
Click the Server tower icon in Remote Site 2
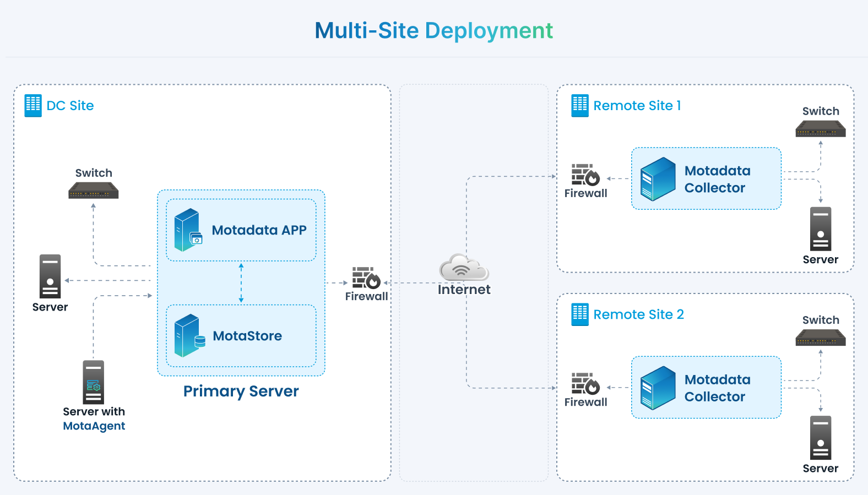pyautogui.click(x=821, y=438)
